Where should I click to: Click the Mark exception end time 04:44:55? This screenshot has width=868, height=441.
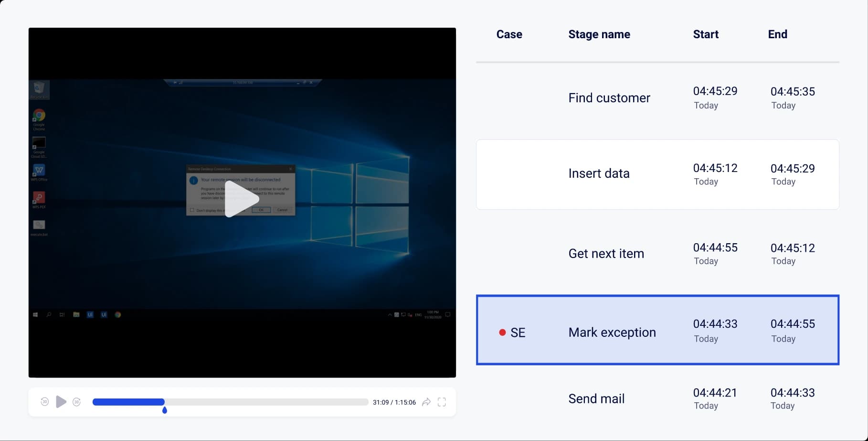pyautogui.click(x=793, y=323)
